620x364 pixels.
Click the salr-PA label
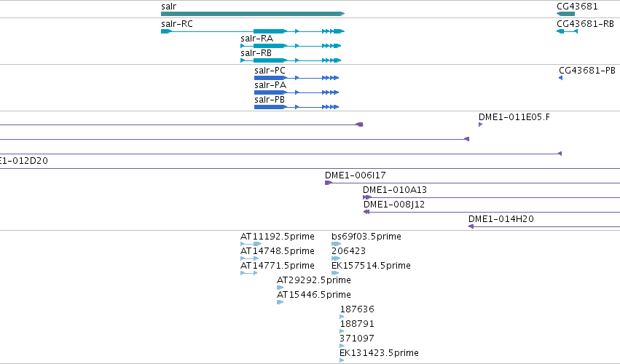click(x=270, y=85)
